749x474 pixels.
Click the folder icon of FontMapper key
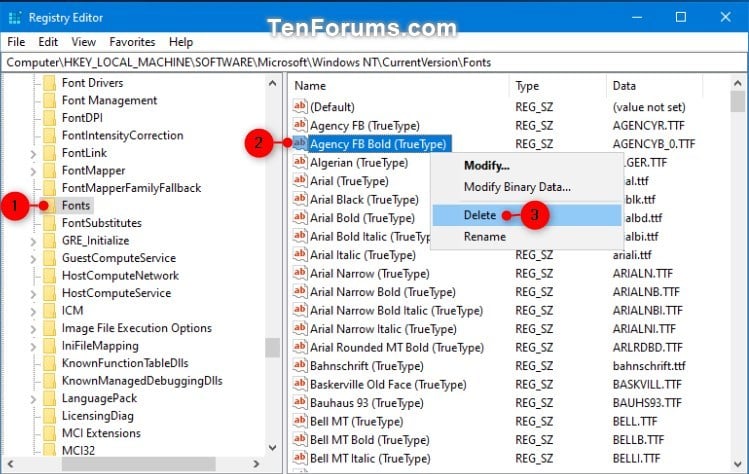click(49, 171)
